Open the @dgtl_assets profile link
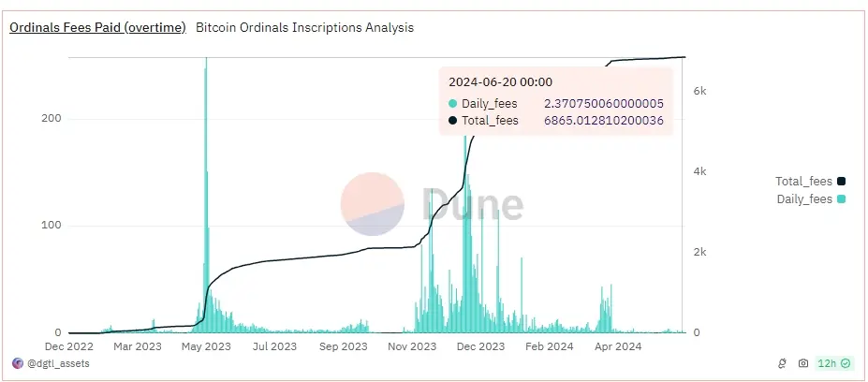 (59, 363)
